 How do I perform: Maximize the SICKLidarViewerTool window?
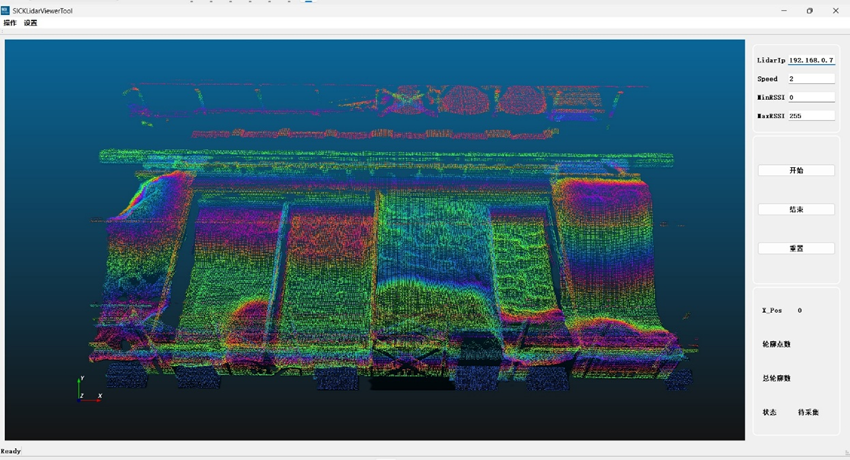(x=809, y=10)
